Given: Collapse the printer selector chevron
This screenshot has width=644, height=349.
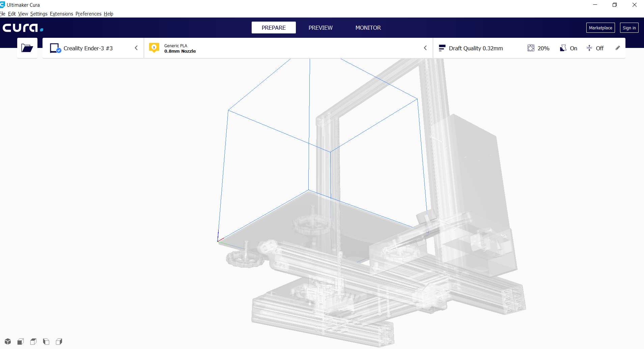Looking at the screenshot, I should pyautogui.click(x=136, y=48).
